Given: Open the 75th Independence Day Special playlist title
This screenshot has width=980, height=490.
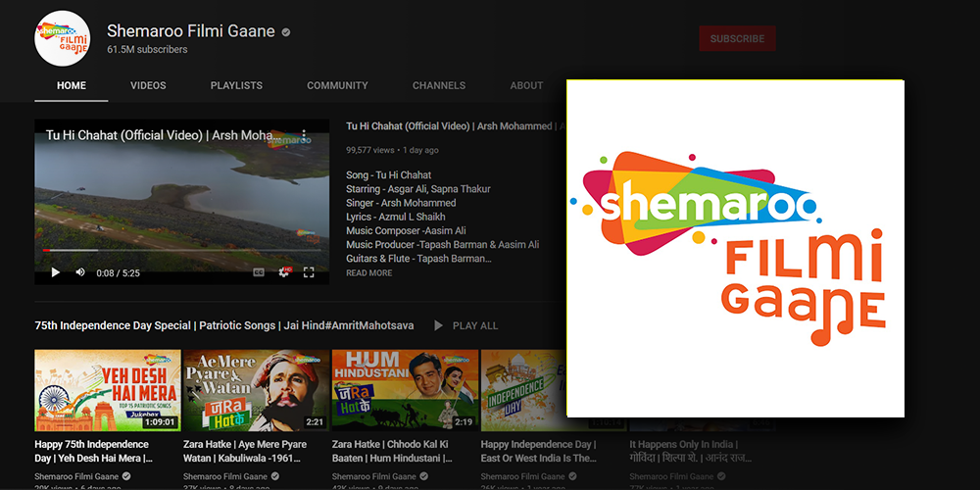Looking at the screenshot, I should pyautogui.click(x=224, y=325).
